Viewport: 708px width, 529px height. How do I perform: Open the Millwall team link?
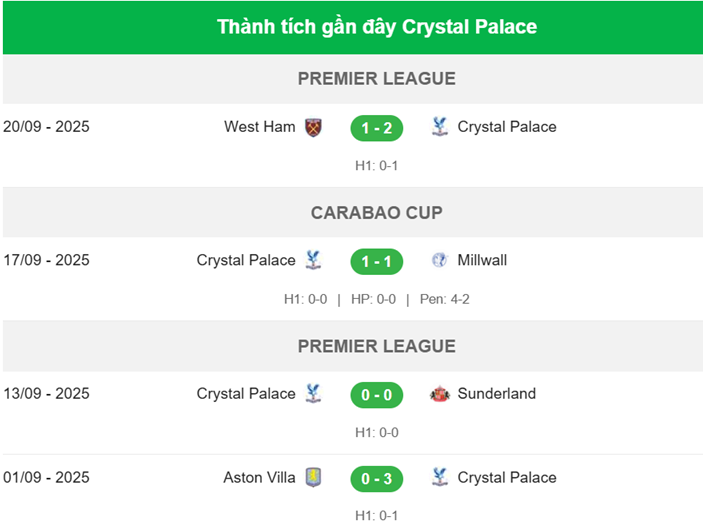pos(482,261)
